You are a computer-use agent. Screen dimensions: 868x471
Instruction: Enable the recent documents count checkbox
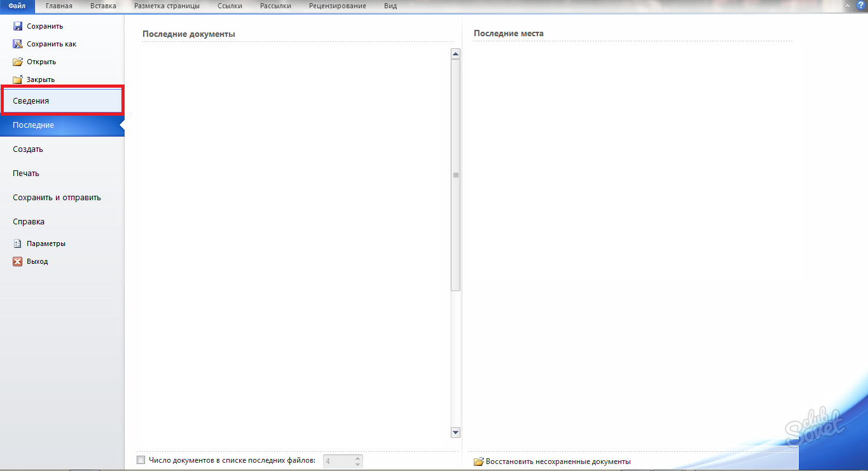(x=141, y=460)
